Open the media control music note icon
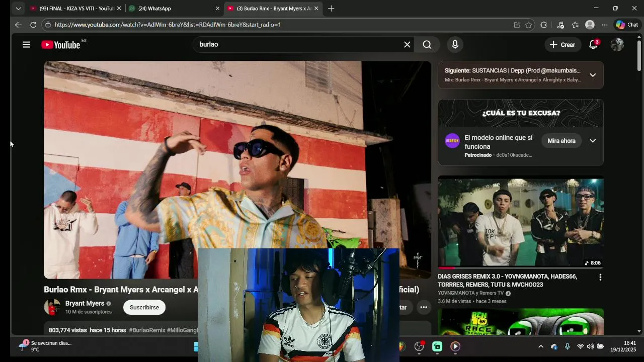 [560, 25]
